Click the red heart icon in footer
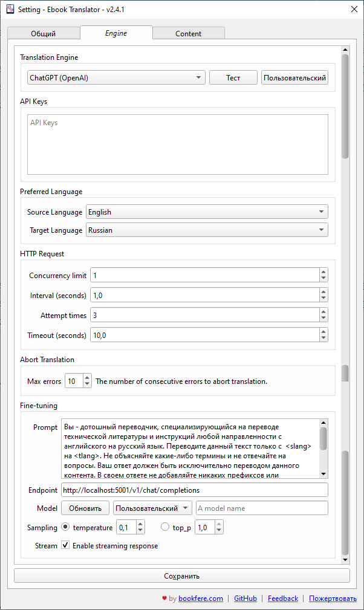 coord(164,599)
